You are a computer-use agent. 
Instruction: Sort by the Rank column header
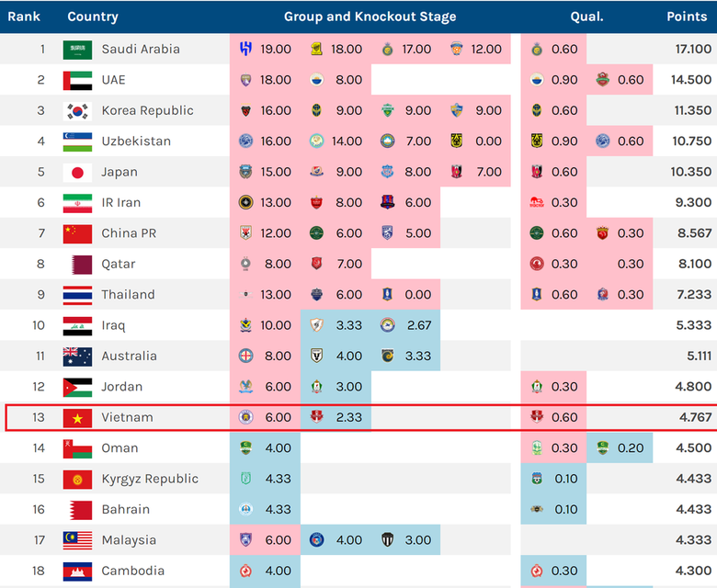click(24, 17)
